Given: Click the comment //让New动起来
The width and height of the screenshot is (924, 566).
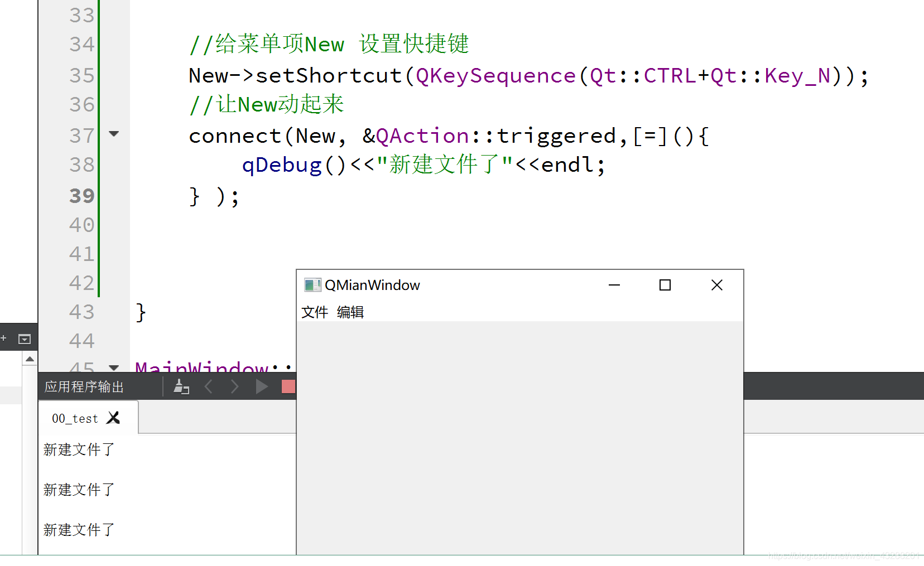Looking at the screenshot, I should click(267, 104).
